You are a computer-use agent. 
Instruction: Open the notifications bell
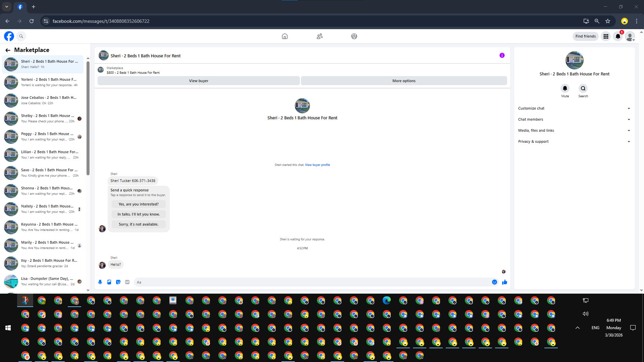pos(618,36)
